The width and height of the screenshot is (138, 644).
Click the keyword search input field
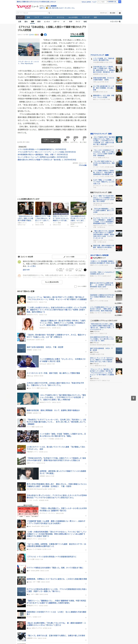coord(32,13)
